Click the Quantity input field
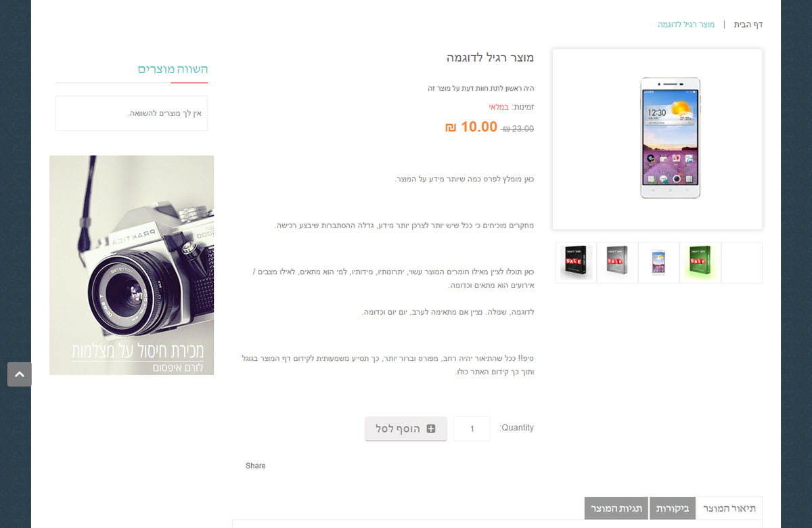This screenshot has width=812, height=528. [472, 428]
